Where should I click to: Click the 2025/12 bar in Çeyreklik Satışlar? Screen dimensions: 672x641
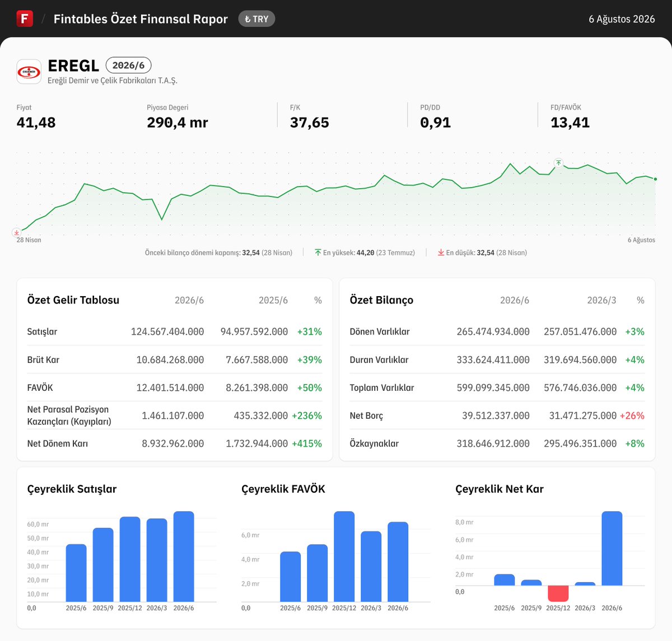(x=130, y=559)
